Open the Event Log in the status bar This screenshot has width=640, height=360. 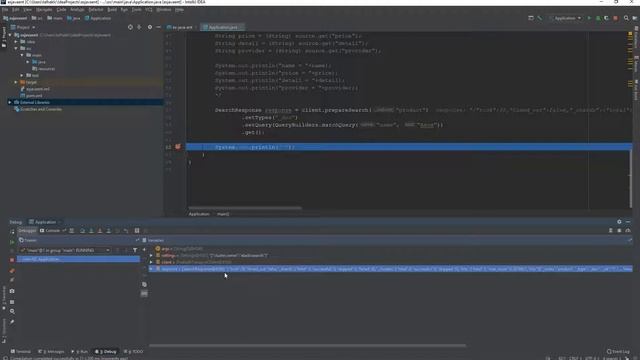[x=618, y=351]
